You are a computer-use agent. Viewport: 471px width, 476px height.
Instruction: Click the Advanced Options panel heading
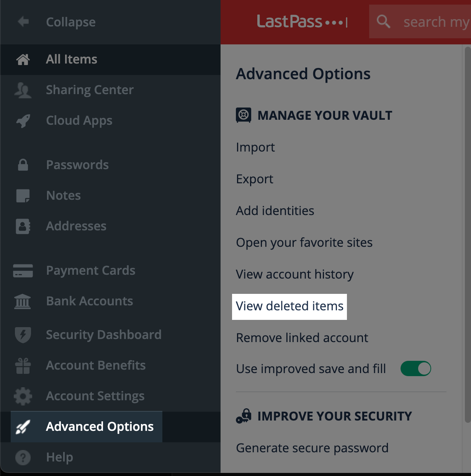303,74
